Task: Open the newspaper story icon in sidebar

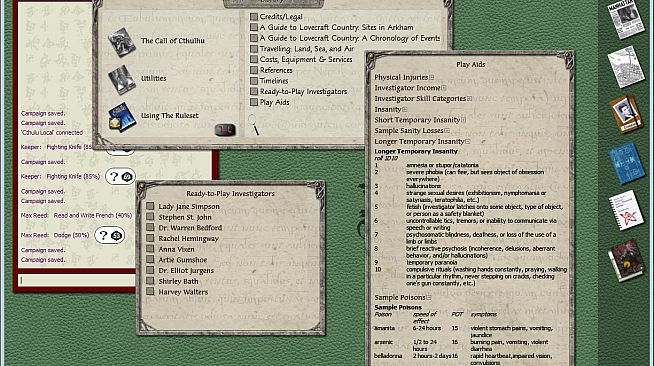Action: (626, 19)
